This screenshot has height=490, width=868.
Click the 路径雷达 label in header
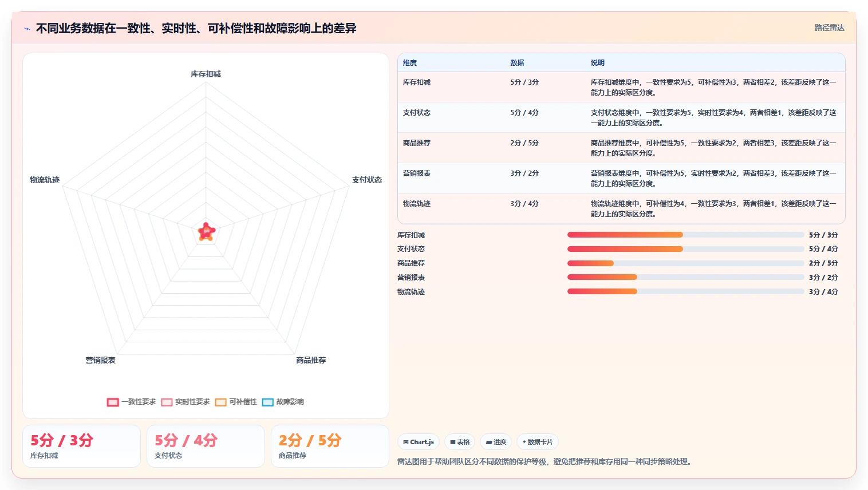(830, 27)
